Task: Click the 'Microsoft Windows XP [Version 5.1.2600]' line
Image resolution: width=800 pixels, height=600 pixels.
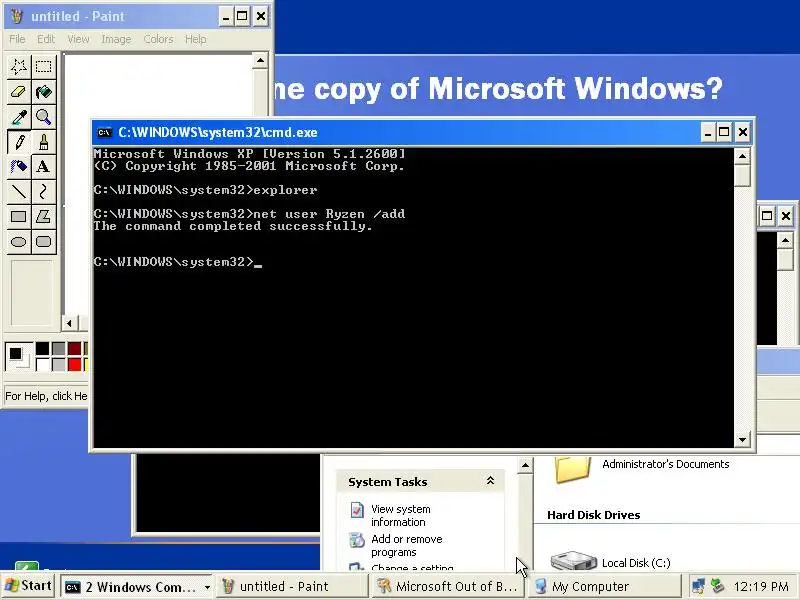Action: (249, 154)
